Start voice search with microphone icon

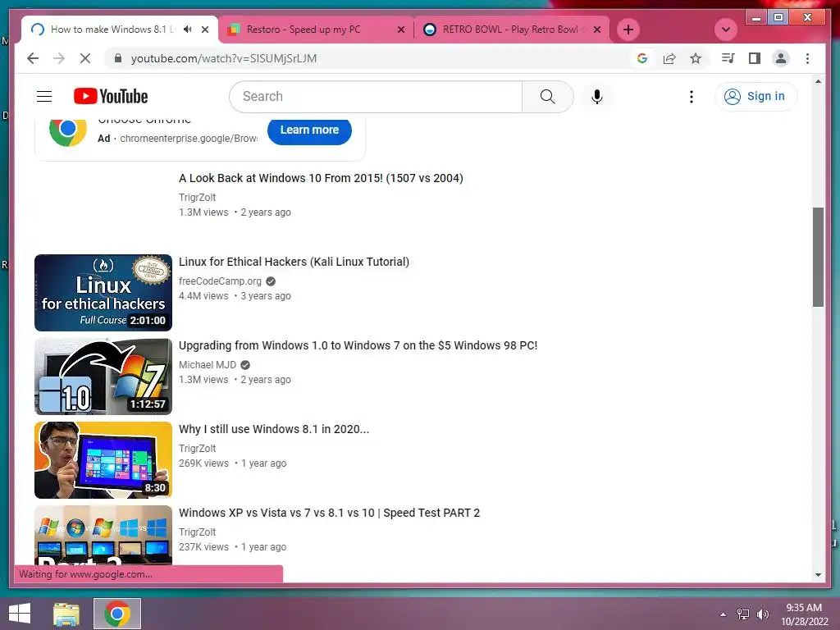(x=597, y=97)
